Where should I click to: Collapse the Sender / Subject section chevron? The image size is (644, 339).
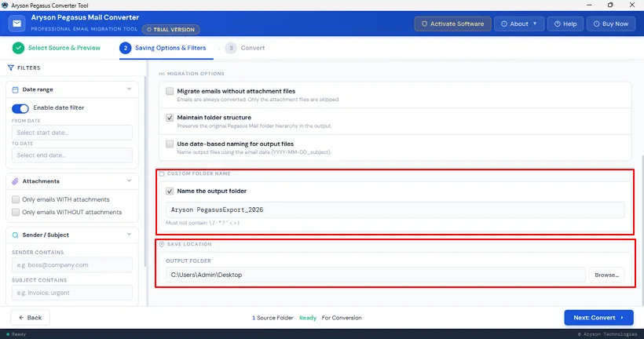(129, 235)
